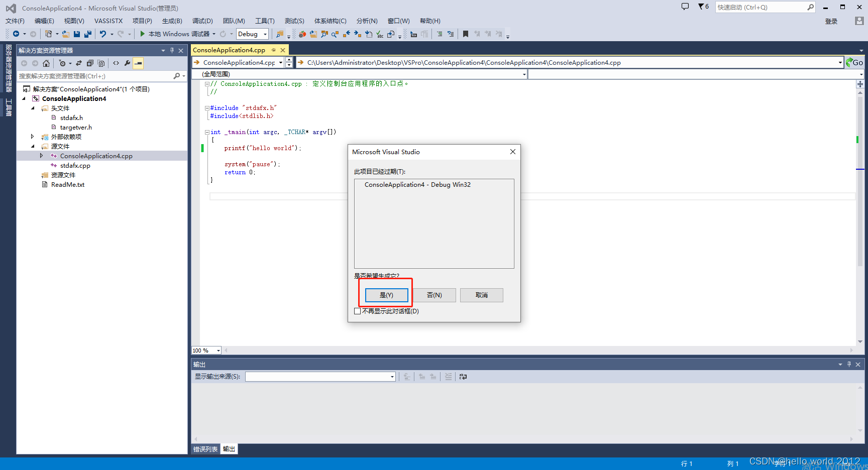Open the zoom 100% dropdown
The height and width of the screenshot is (470, 868).
[x=218, y=350]
